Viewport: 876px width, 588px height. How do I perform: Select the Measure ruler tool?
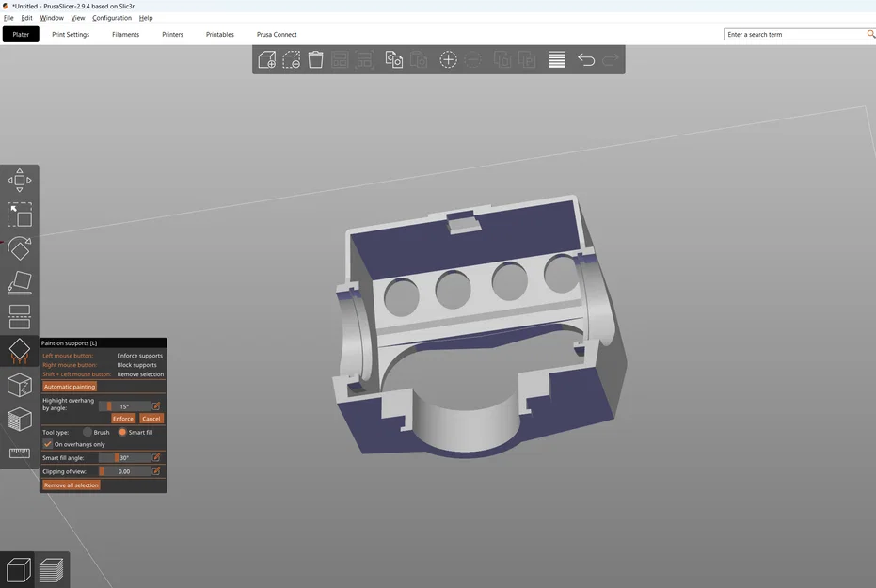coord(20,453)
